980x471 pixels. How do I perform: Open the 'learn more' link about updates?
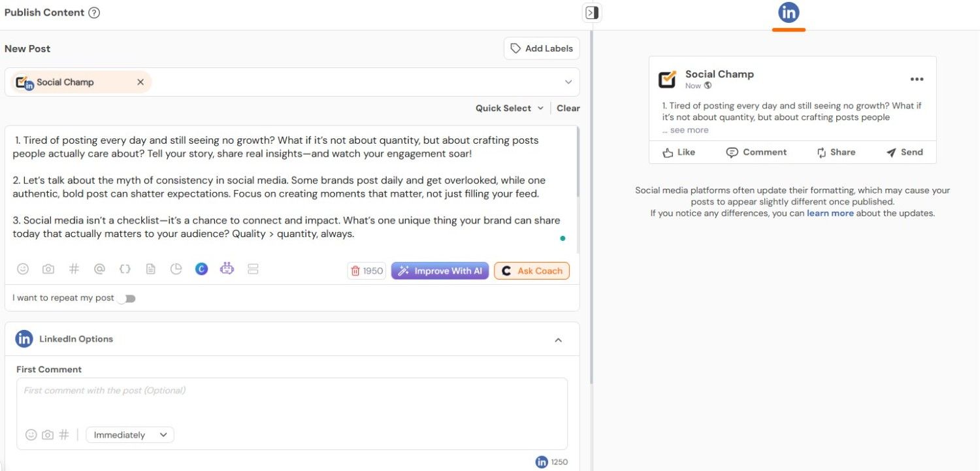830,213
